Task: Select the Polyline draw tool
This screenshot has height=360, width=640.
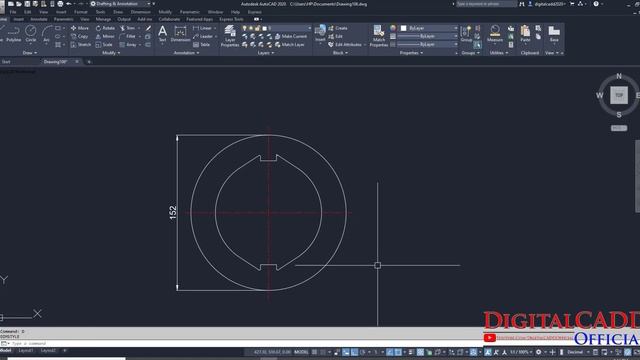Action: (13, 34)
